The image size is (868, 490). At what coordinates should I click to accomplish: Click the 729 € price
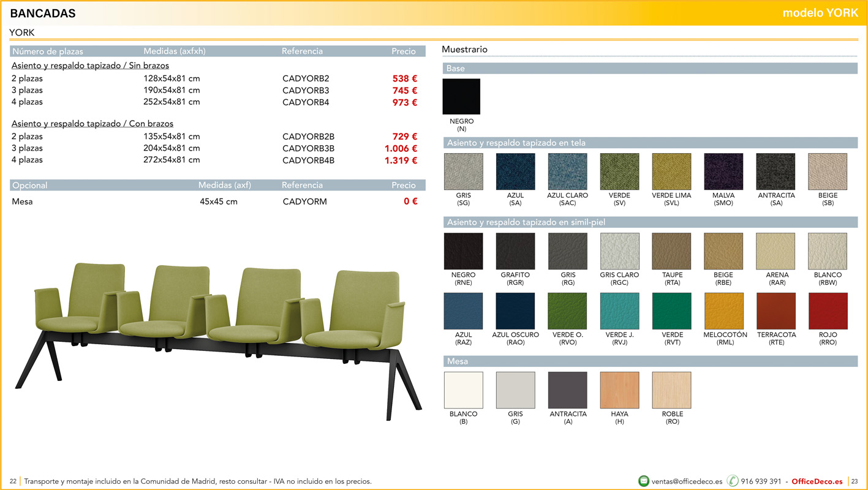(405, 137)
